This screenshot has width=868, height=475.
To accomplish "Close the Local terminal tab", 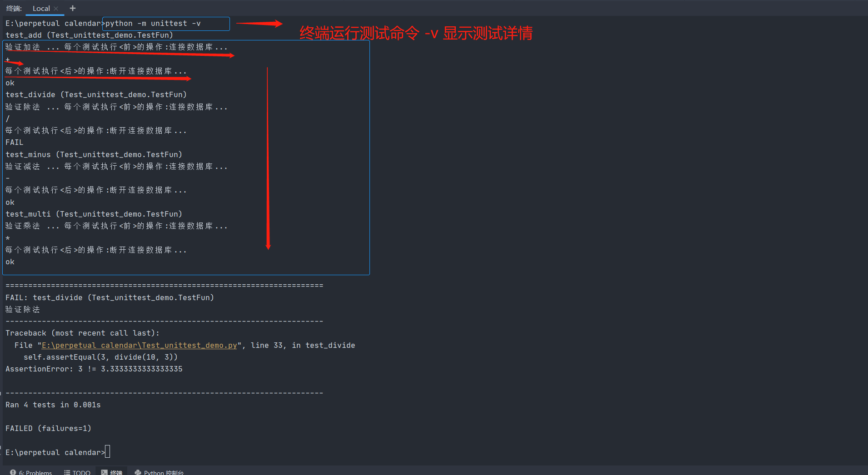I will coord(56,9).
